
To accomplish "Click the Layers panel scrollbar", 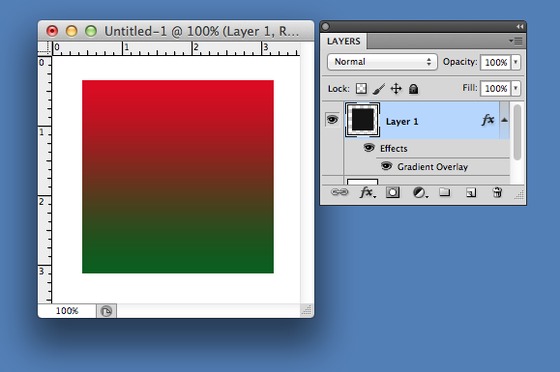I will 517,132.
